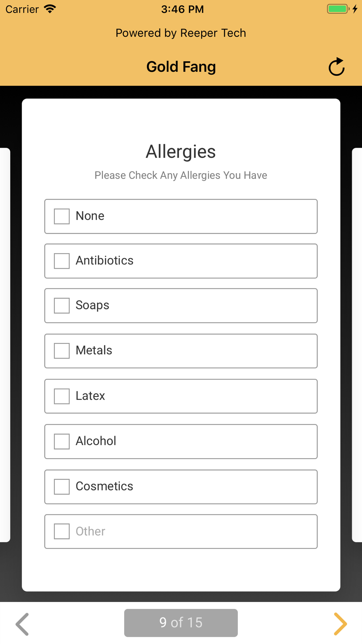Open the 9 of 15 page selector
The image size is (362, 644).
(x=181, y=623)
